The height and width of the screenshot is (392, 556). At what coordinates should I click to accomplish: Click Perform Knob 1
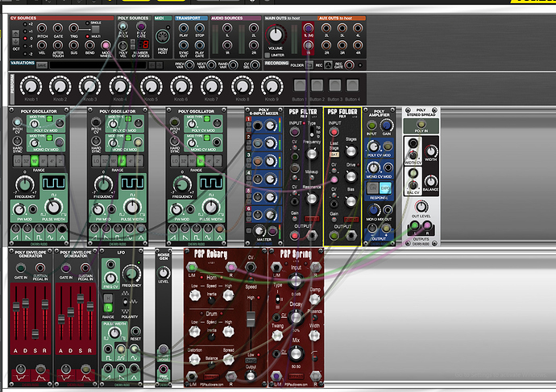click(31, 86)
